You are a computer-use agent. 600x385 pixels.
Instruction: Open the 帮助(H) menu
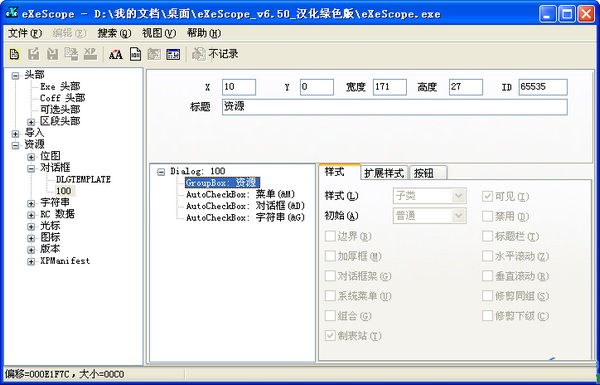[204, 33]
